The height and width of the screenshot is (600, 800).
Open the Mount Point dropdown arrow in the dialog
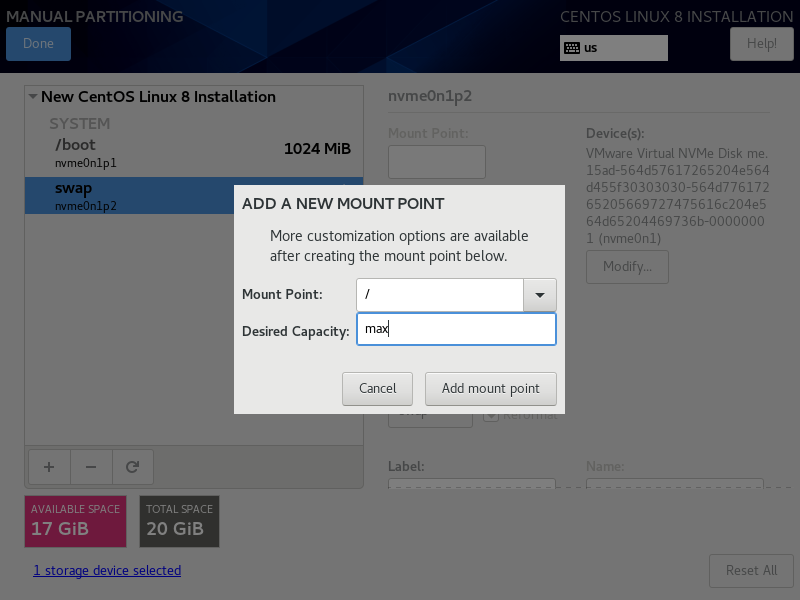[x=539, y=295]
